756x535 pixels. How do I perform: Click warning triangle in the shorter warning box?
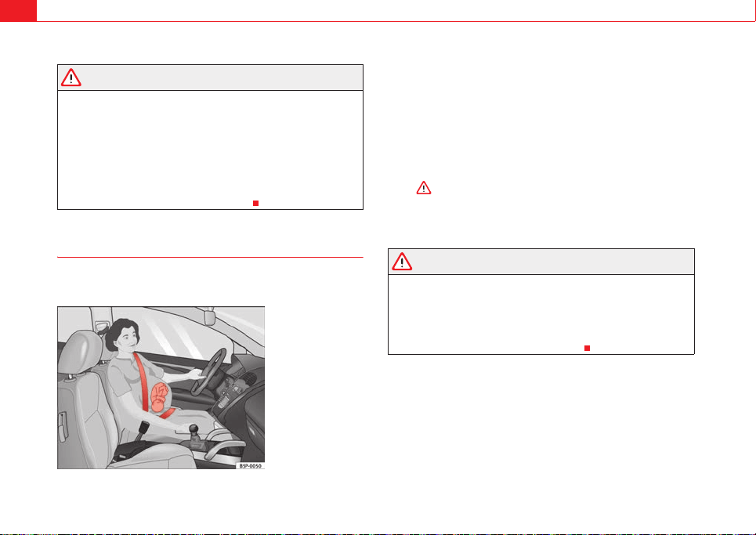coord(402,262)
